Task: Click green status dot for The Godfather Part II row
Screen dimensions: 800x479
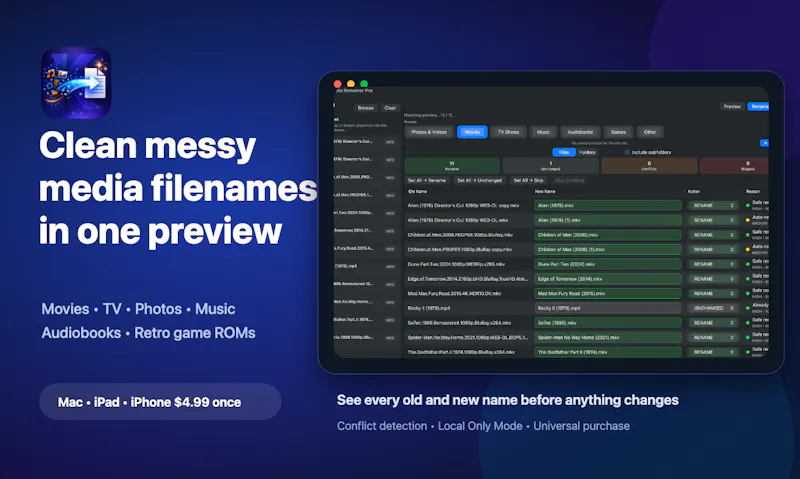Action: coord(747,352)
